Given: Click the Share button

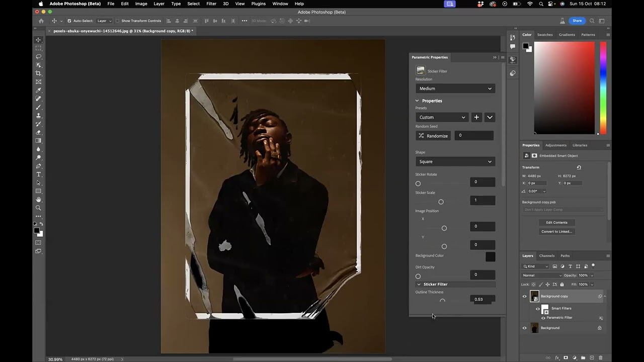Looking at the screenshot, I should tap(577, 21).
